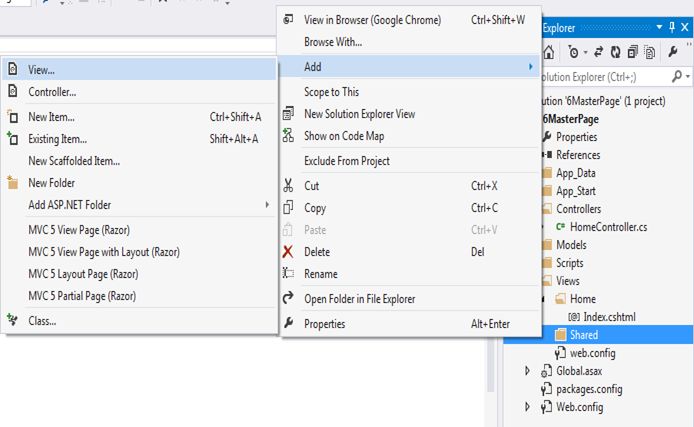This screenshot has height=427, width=694.
Task: Click the Open Folder arrow icon
Action: coord(288,297)
